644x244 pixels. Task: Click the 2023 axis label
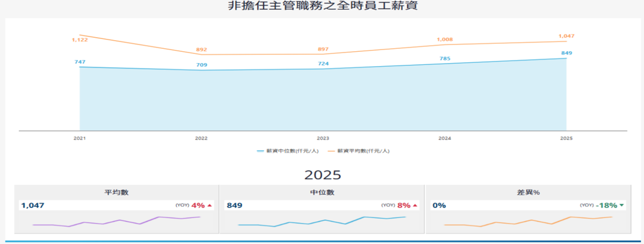[323, 138]
